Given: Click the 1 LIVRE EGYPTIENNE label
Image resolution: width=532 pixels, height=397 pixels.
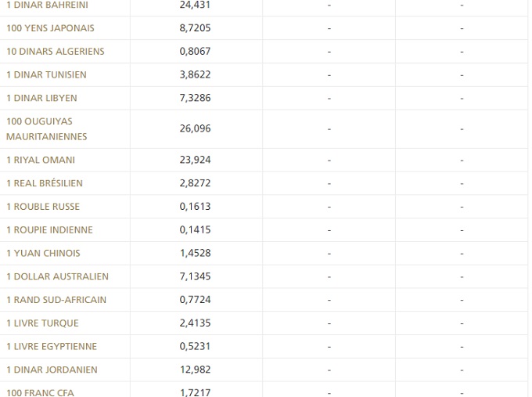Looking at the screenshot, I should [52, 347].
